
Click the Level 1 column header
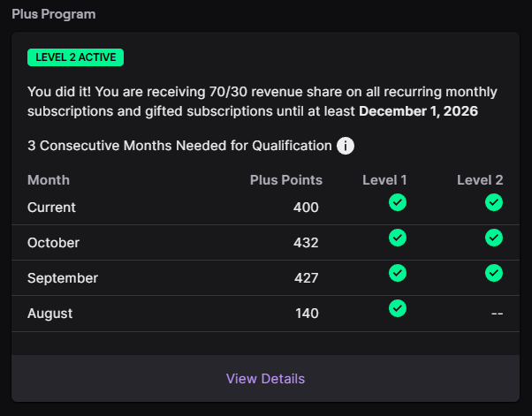tap(384, 180)
